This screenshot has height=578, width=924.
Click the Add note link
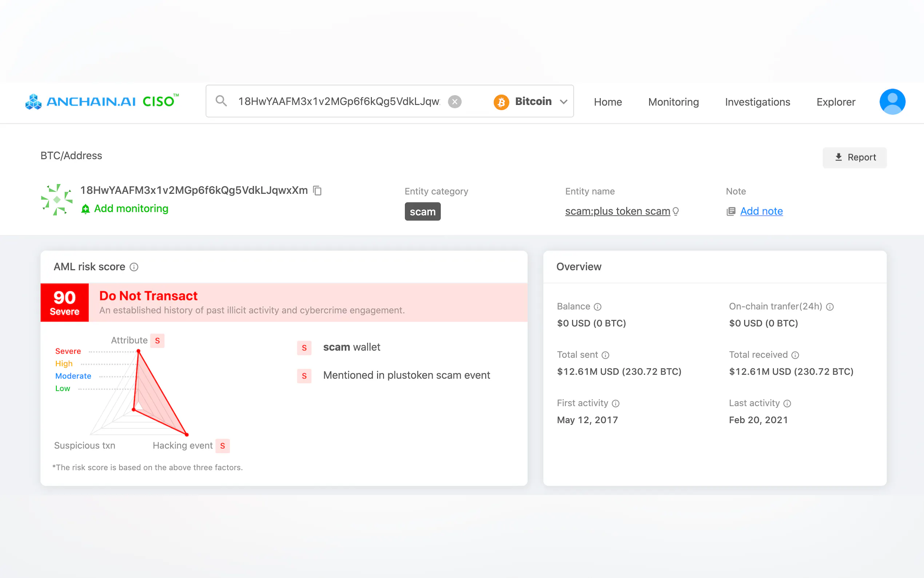pos(761,211)
